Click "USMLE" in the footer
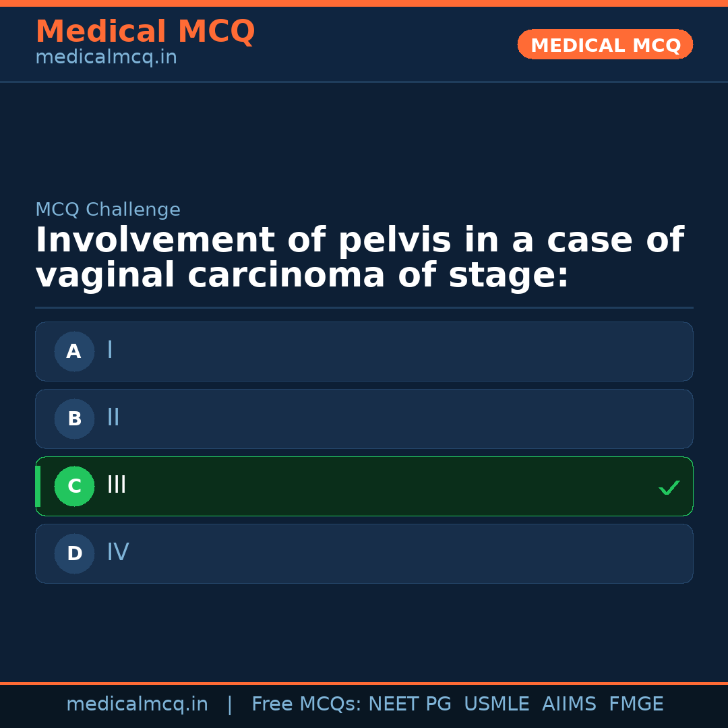Screen dimensions: 728x728 coord(496,704)
